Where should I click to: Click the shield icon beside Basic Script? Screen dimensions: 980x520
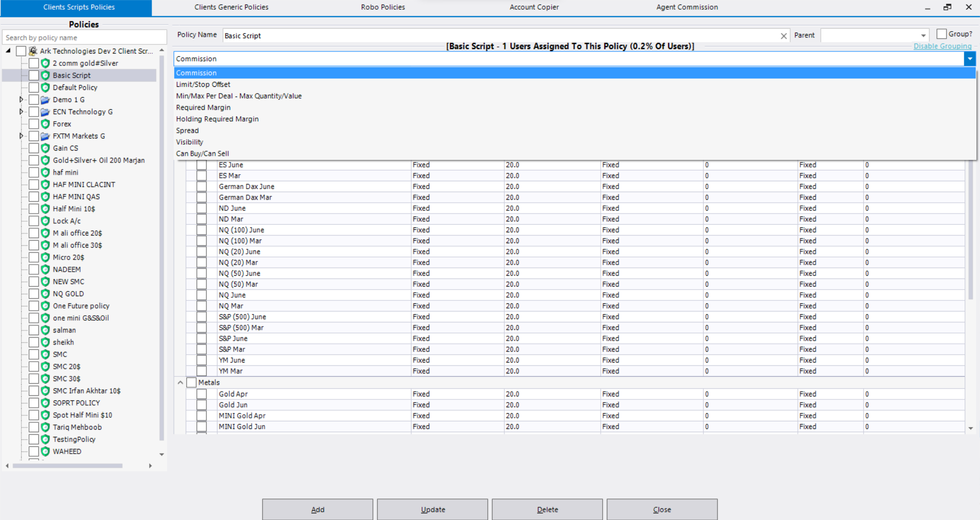[x=45, y=75]
